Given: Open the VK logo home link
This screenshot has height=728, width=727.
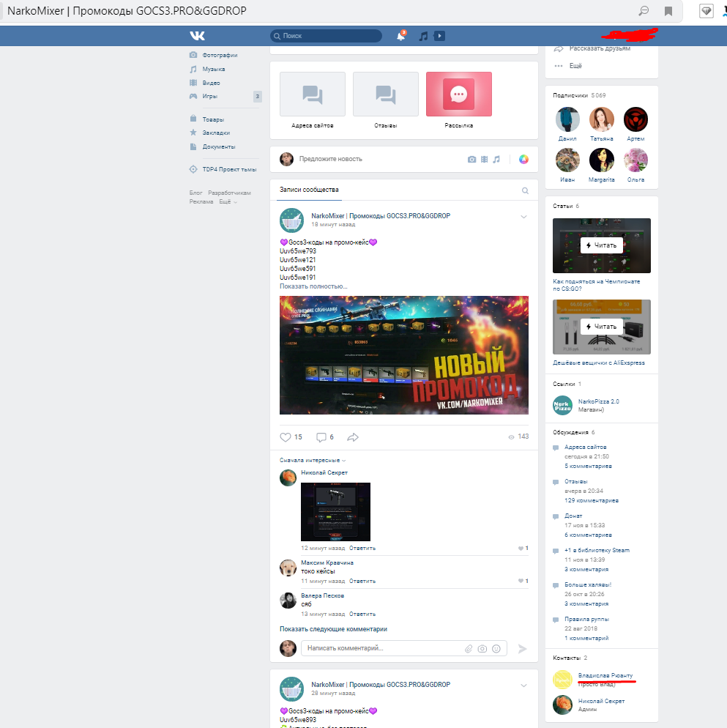Looking at the screenshot, I should pos(197,36).
